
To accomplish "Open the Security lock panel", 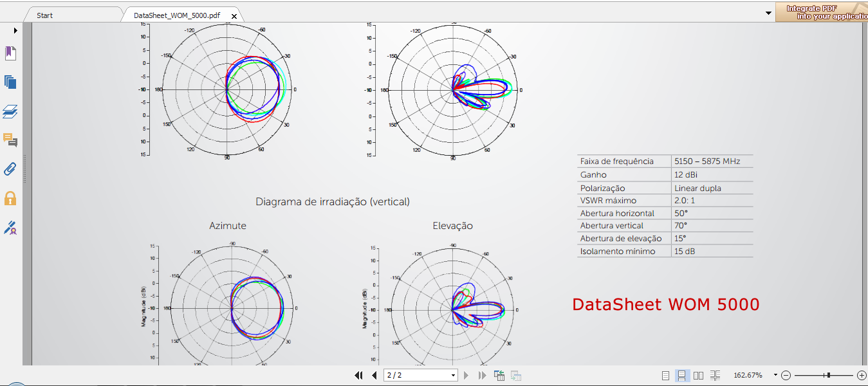I will coord(10,198).
